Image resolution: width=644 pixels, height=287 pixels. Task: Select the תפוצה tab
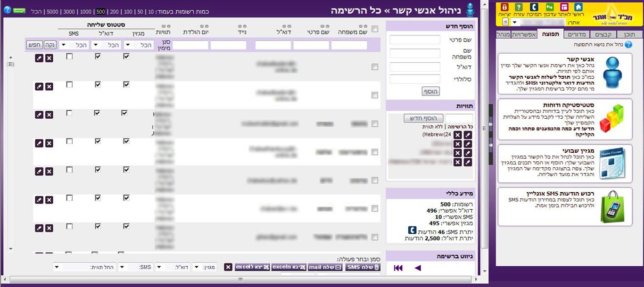(551, 34)
